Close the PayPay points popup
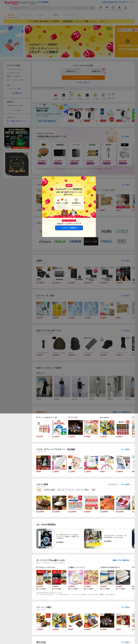The image size is (138, 644). [92, 180]
